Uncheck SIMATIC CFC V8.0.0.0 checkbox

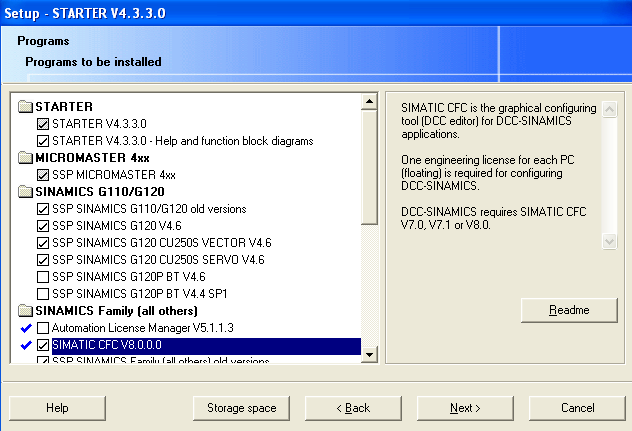[43, 345]
